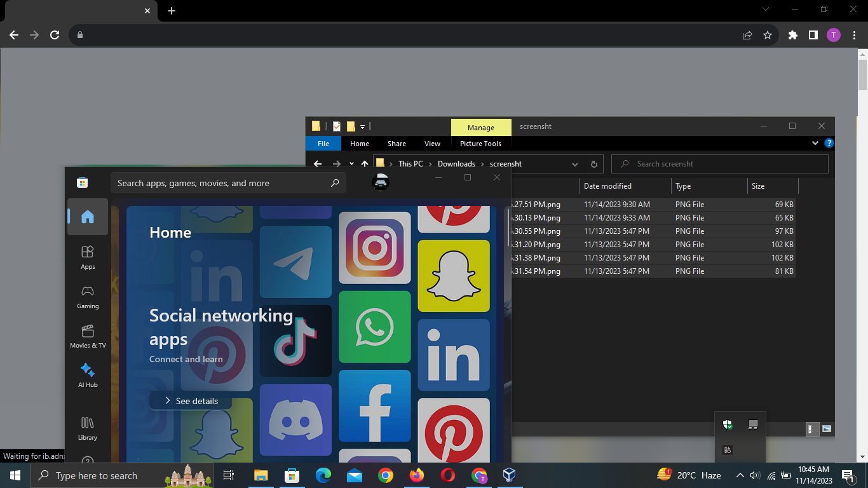Select the file modified 11/14/2023 9:33 AM
The width and height of the screenshot is (868, 488).
click(653, 218)
